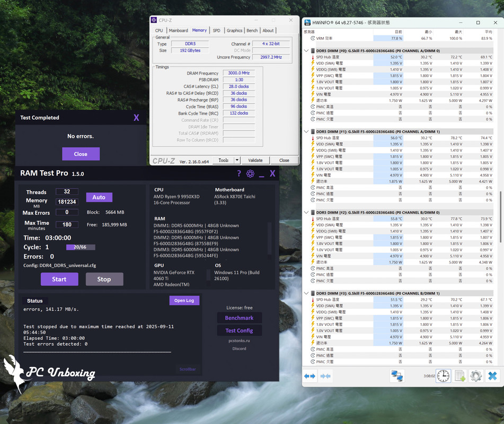Screen dimensions: 504x424
Task: Switch to CPU tab in CPU-Z
Action: [159, 31]
